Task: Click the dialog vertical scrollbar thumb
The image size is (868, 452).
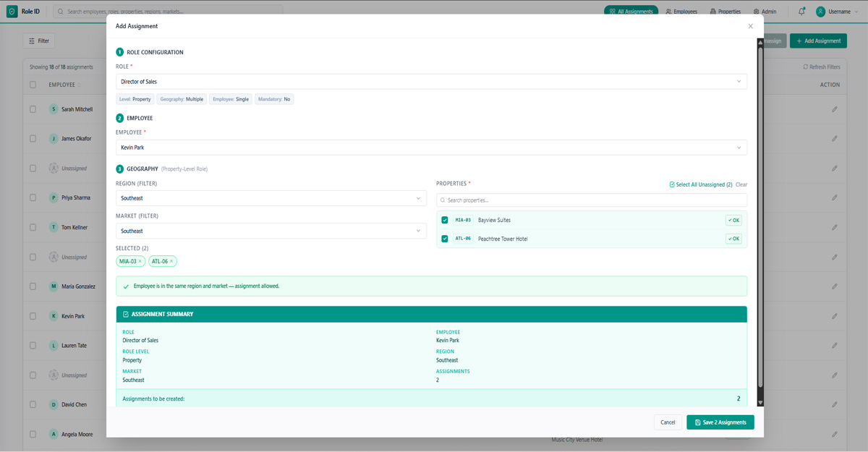Action: (760, 217)
